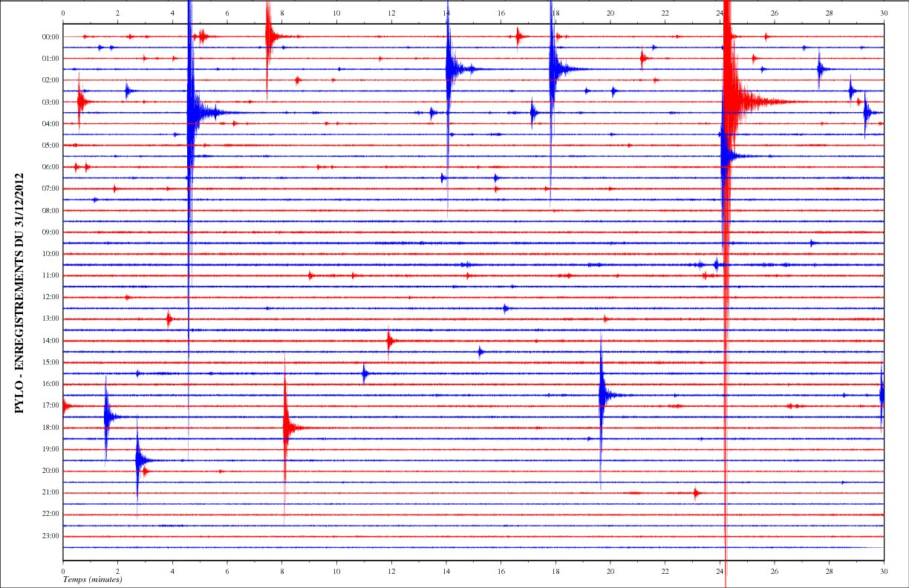
Task: Click the 22:00 hour label
Action: (50, 514)
